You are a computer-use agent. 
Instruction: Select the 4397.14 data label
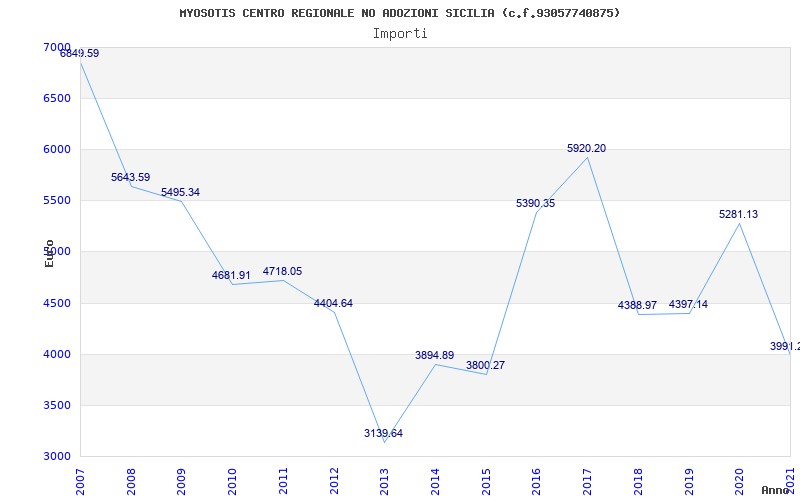[x=688, y=305]
